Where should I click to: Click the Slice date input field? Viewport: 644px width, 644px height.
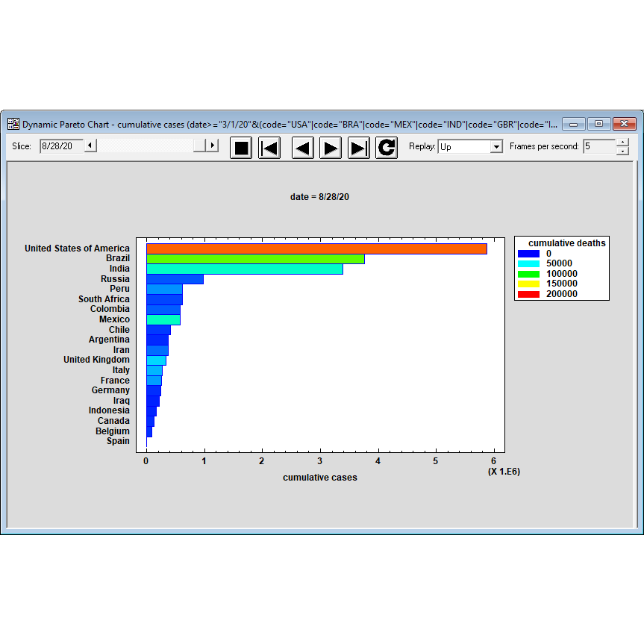pyautogui.click(x=60, y=146)
